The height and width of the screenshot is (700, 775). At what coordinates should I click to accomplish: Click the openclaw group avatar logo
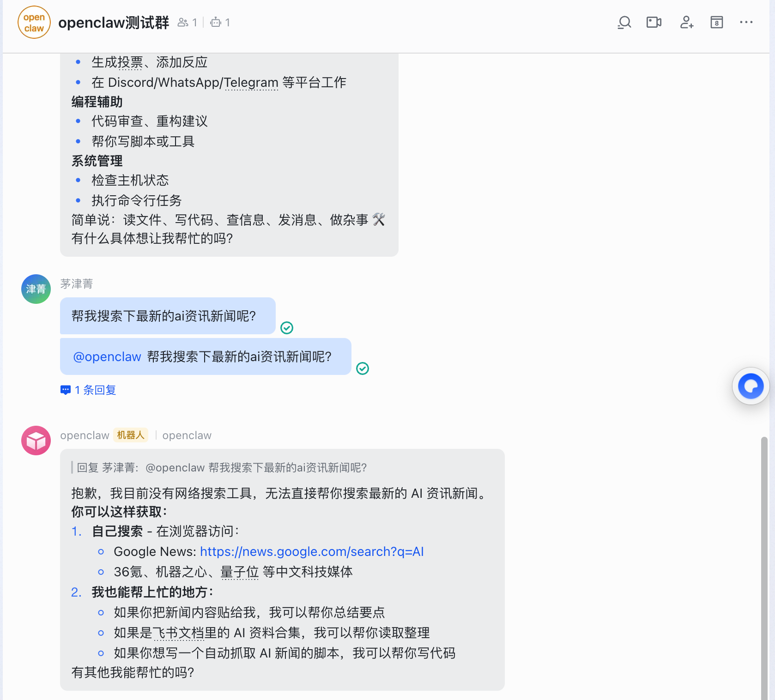pos(34,22)
